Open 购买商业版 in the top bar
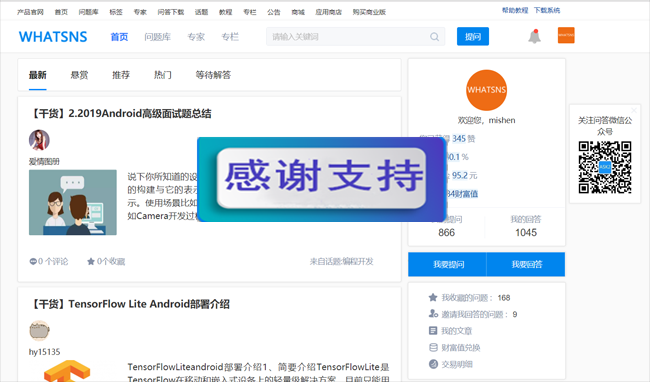The image size is (650, 382). (369, 12)
